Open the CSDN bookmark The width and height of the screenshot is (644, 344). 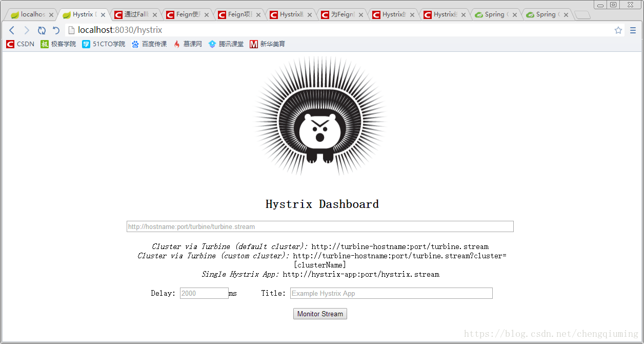pyautogui.click(x=21, y=44)
